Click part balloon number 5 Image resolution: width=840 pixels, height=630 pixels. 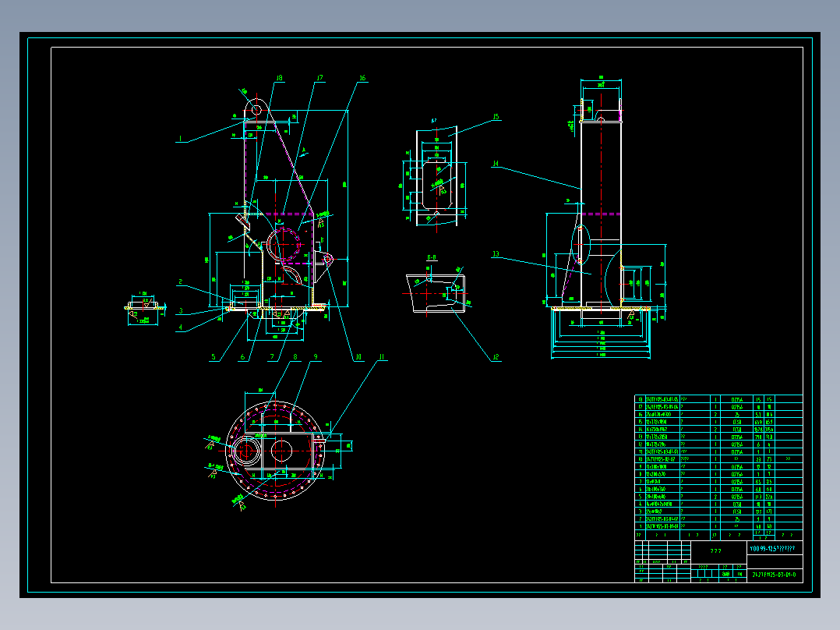[214, 357]
